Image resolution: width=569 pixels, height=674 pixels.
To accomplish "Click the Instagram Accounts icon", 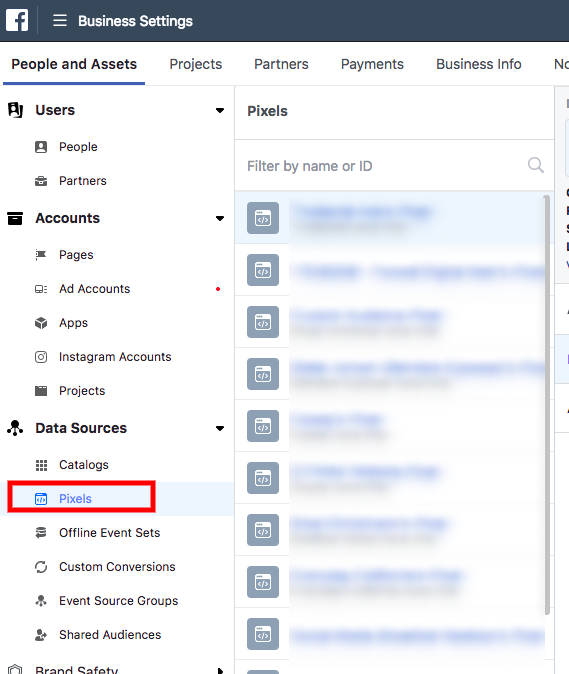I will coord(41,357).
